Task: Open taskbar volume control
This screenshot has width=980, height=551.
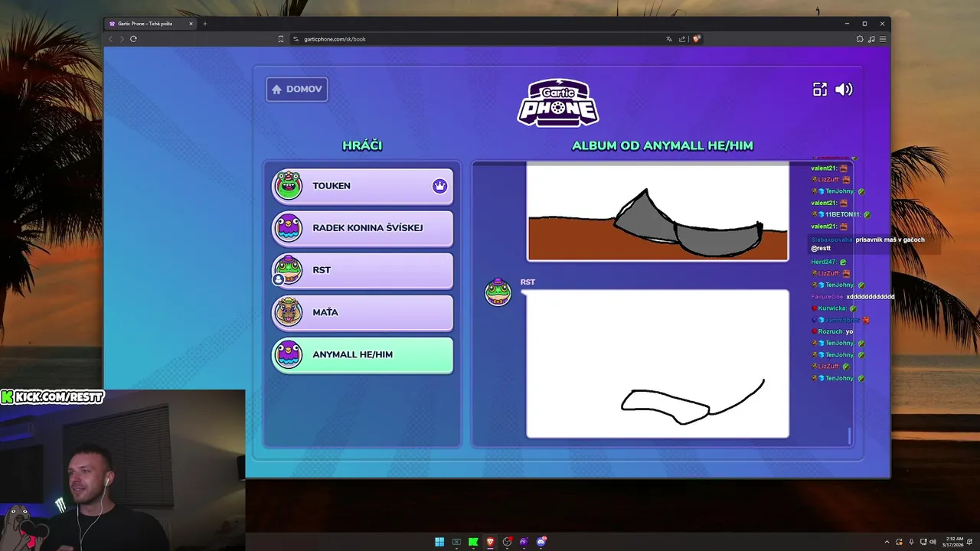Action: [934, 542]
